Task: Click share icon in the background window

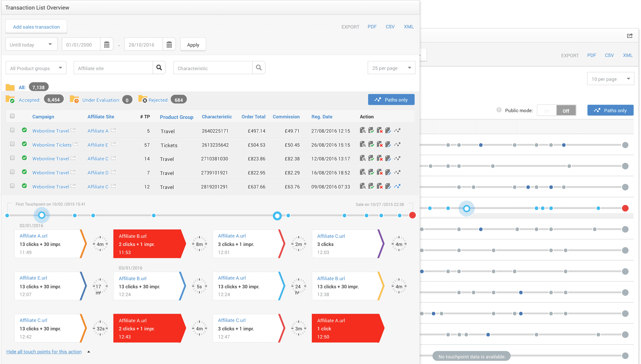Action: pos(630,36)
